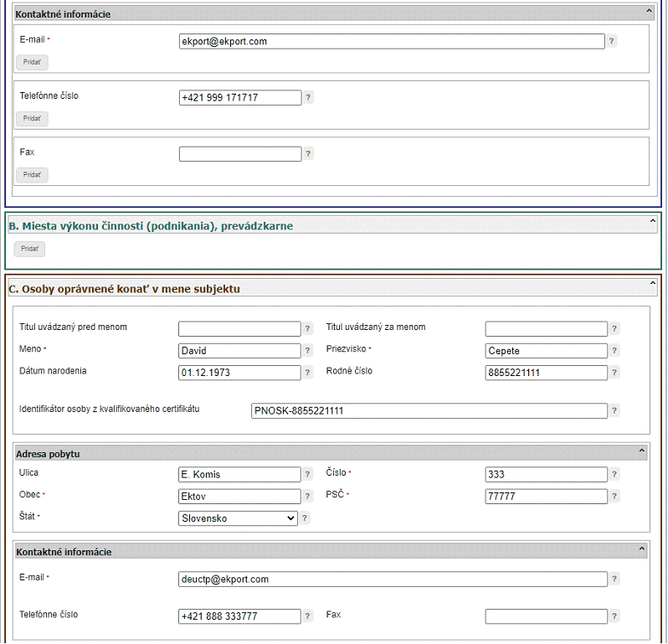
Task: Focus the empty company Fax field
Action: tap(240, 154)
